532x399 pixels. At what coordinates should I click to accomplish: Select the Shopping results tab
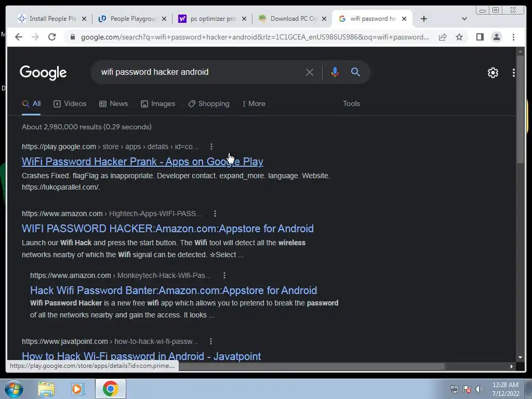209,104
